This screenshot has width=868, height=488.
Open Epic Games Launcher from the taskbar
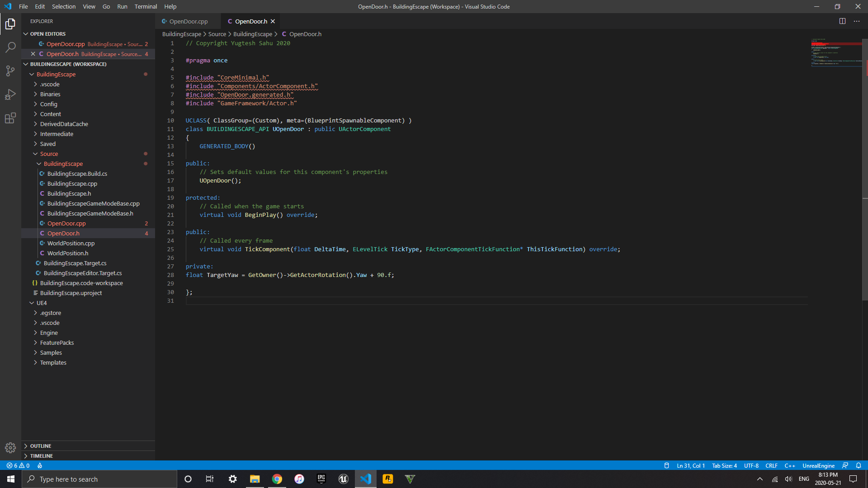pyautogui.click(x=321, y=479)
